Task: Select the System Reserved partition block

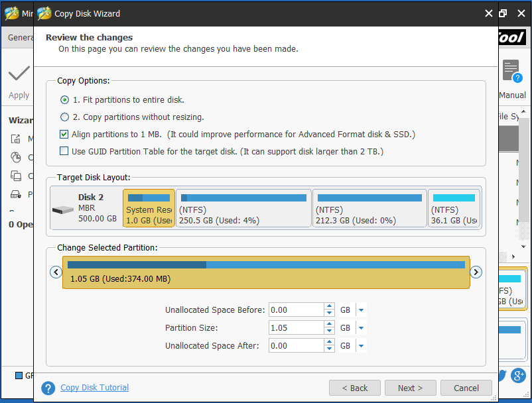Action: click(x=149, y=208)
